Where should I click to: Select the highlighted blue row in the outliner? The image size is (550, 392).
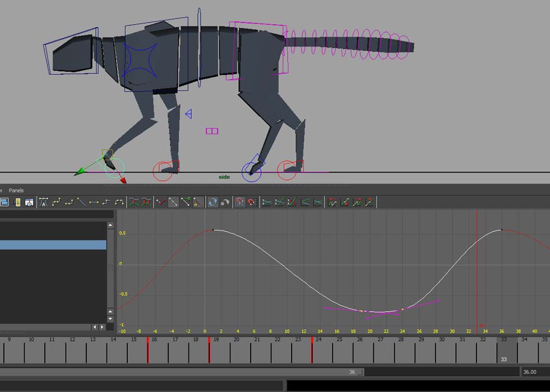pos(53,245)
